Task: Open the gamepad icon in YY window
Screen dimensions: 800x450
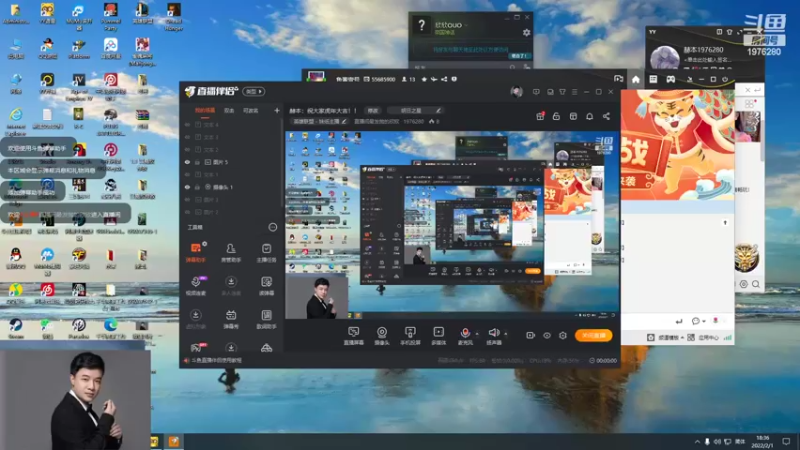Action: [670, 79]
